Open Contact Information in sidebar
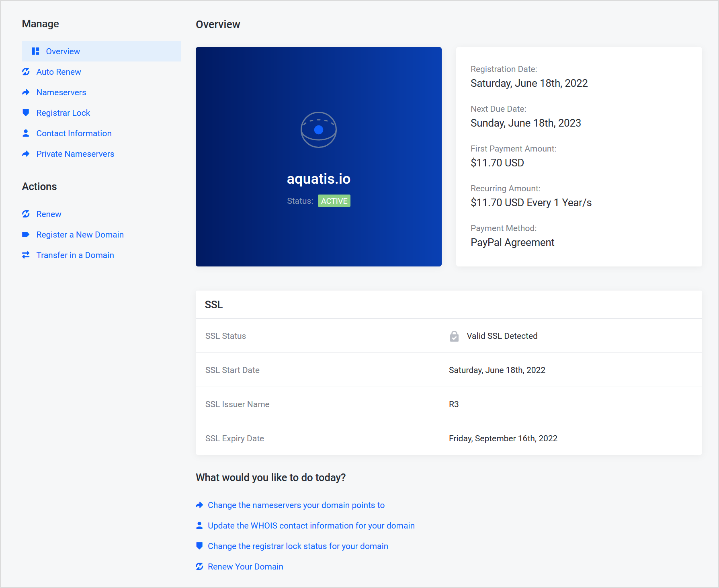Image resolution: width=719 pixels, height=588 pixels. [74, 133]
